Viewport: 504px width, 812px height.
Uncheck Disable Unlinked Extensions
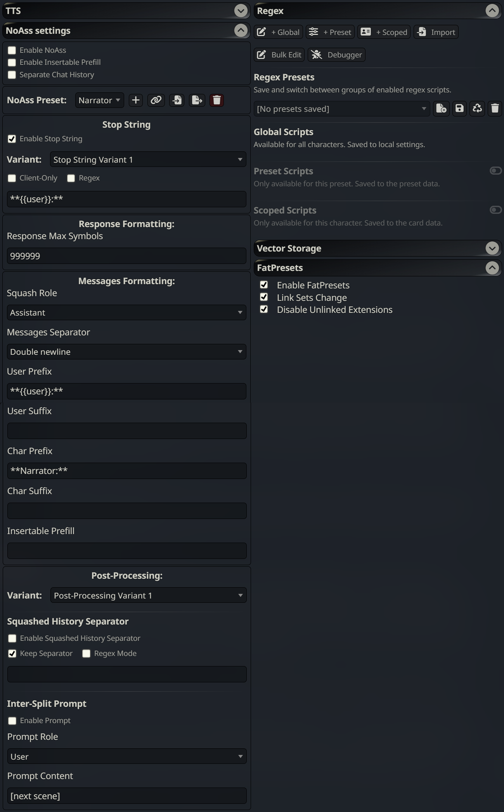264,309
